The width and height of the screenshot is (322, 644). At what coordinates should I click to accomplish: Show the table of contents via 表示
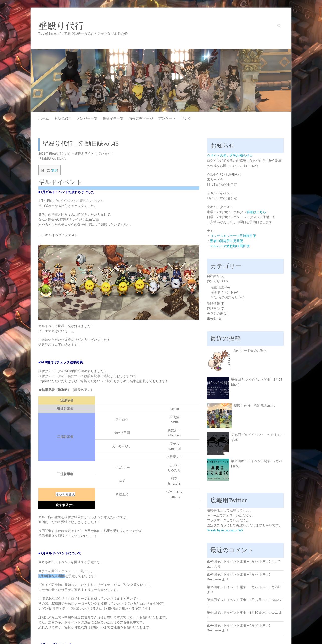point(54,170)
